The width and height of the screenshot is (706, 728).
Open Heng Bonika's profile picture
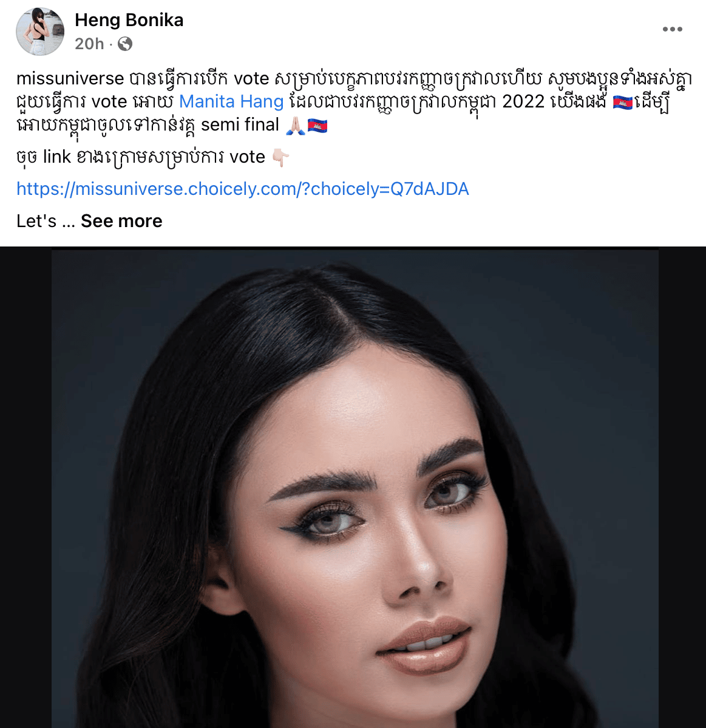coord(40,32)
